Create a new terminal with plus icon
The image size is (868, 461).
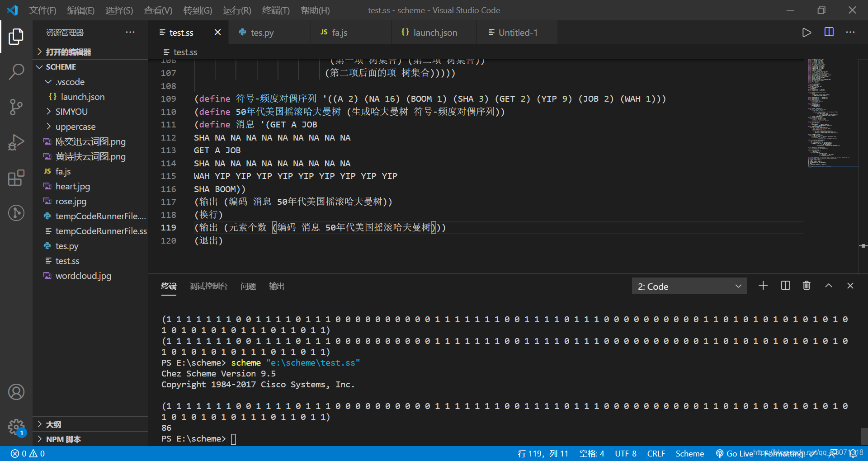click(x=763, y=286)
